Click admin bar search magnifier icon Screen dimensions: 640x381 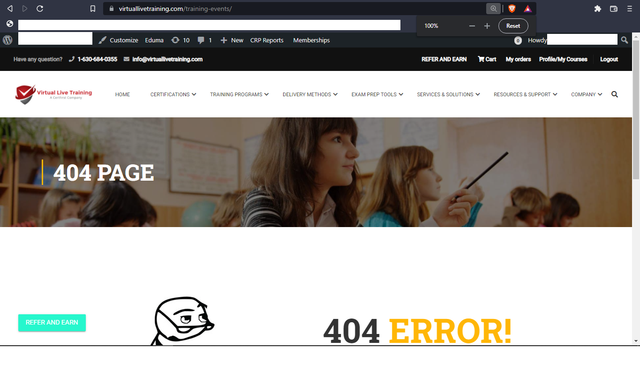(x=624, y=40)
